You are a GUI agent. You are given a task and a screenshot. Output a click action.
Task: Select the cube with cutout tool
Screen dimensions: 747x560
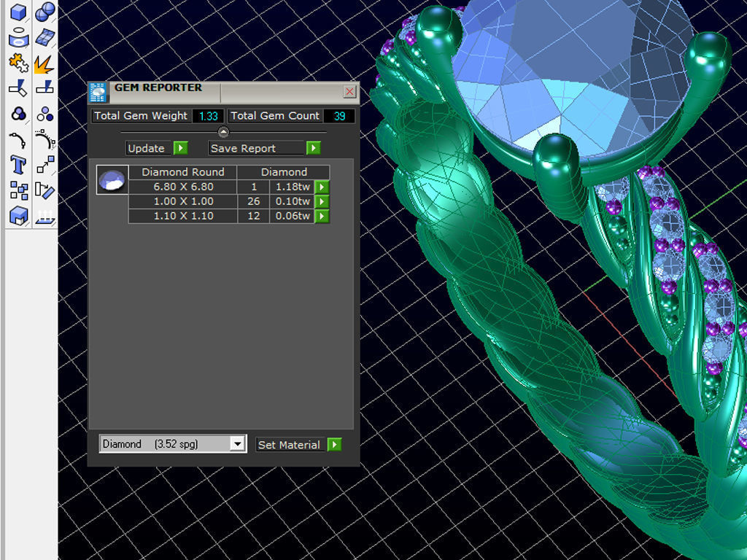[18, 216]
